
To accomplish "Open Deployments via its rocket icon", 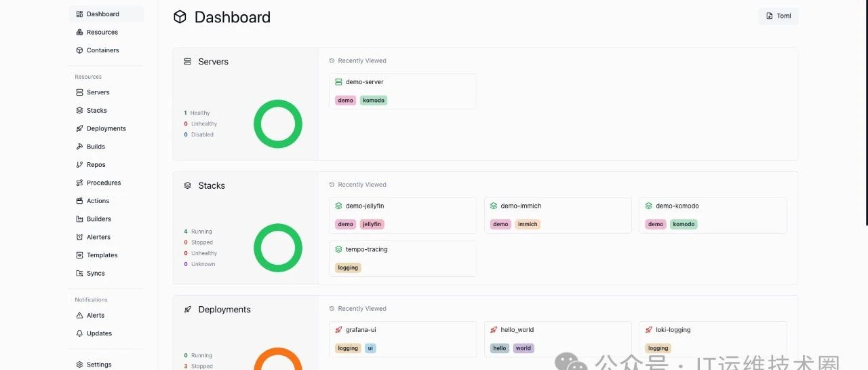I will 79,128.
